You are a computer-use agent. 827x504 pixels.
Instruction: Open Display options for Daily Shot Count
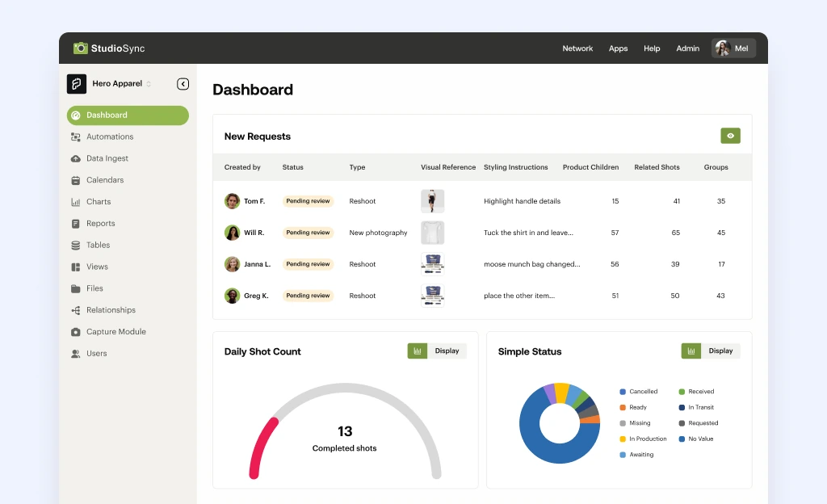point(447,351)
